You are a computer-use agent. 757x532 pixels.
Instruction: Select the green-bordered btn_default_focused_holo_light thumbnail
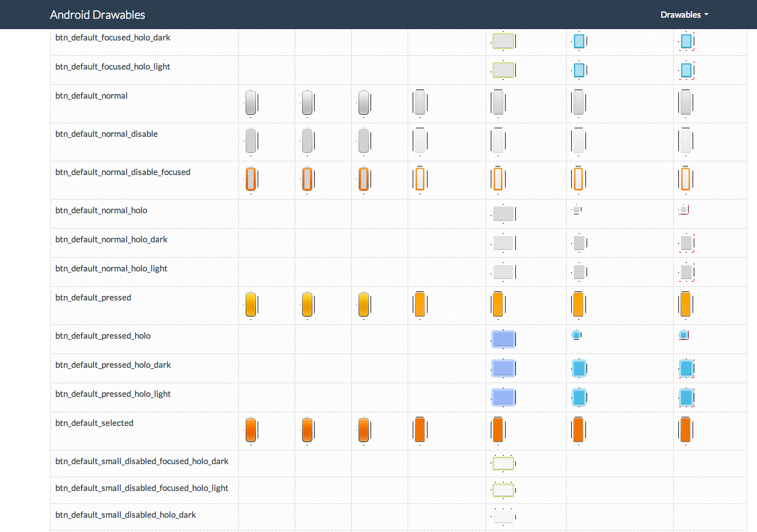coord(503,70)
